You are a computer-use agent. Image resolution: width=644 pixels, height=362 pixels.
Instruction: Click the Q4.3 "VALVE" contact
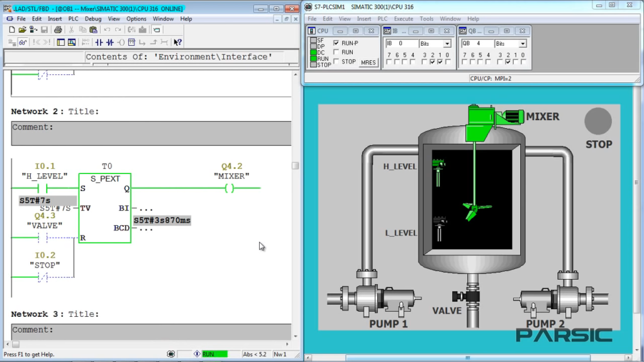click(x=43, y=238)
